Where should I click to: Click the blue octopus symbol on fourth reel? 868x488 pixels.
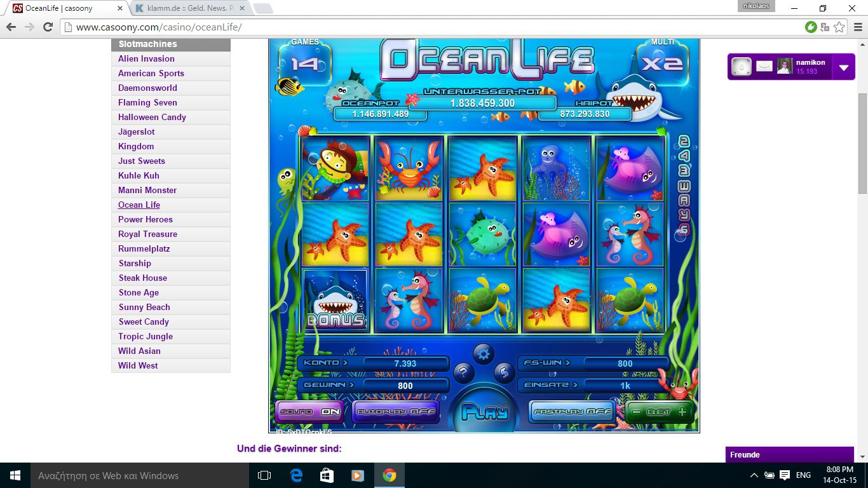click(557, 168)
